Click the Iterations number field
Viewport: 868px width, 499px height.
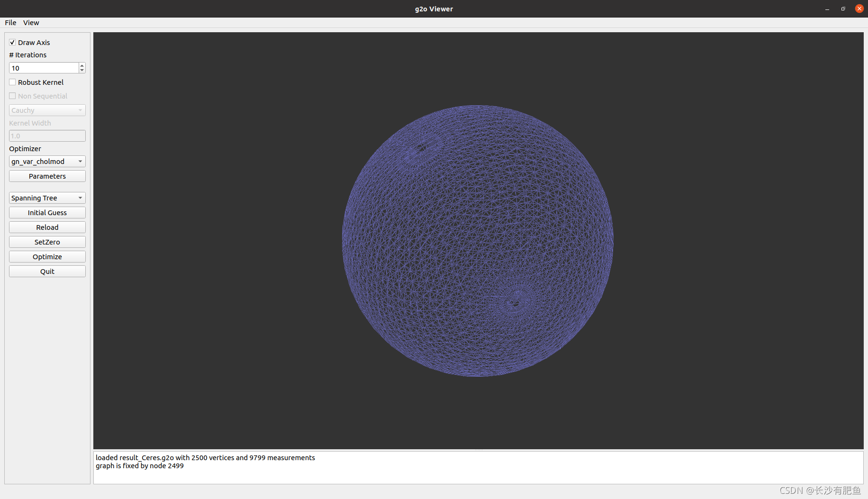(x=44, y=68)
